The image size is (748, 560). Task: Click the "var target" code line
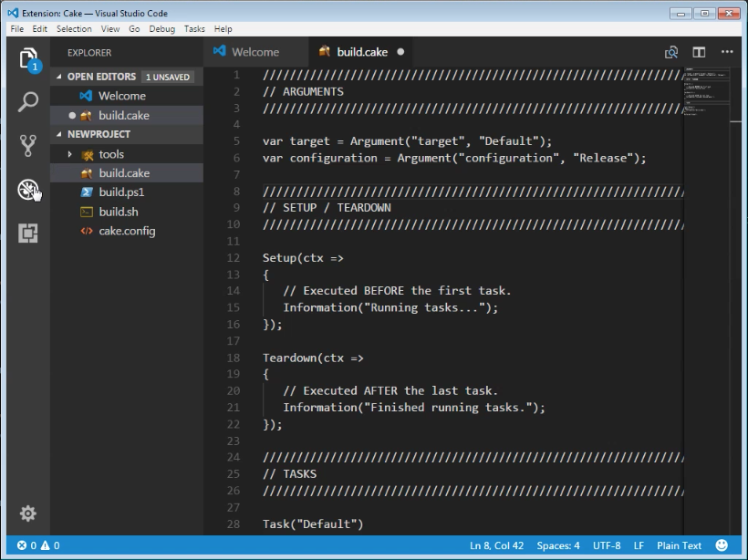coord(407,141)
